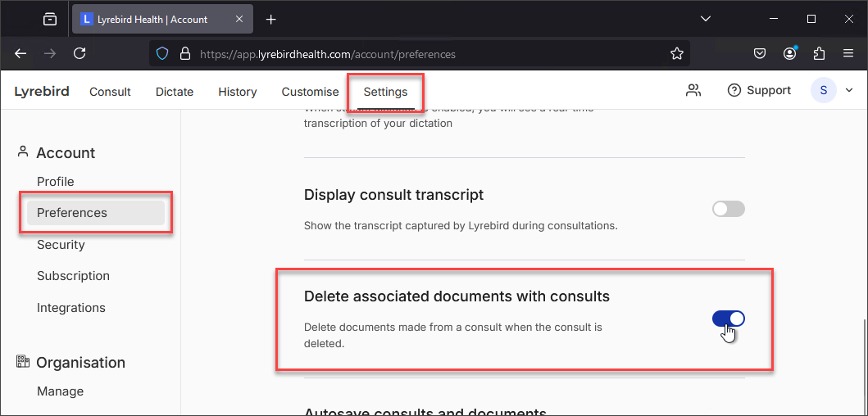
Task: Expand the user account dropdown chevron
Action: click(x=849, y=90)
